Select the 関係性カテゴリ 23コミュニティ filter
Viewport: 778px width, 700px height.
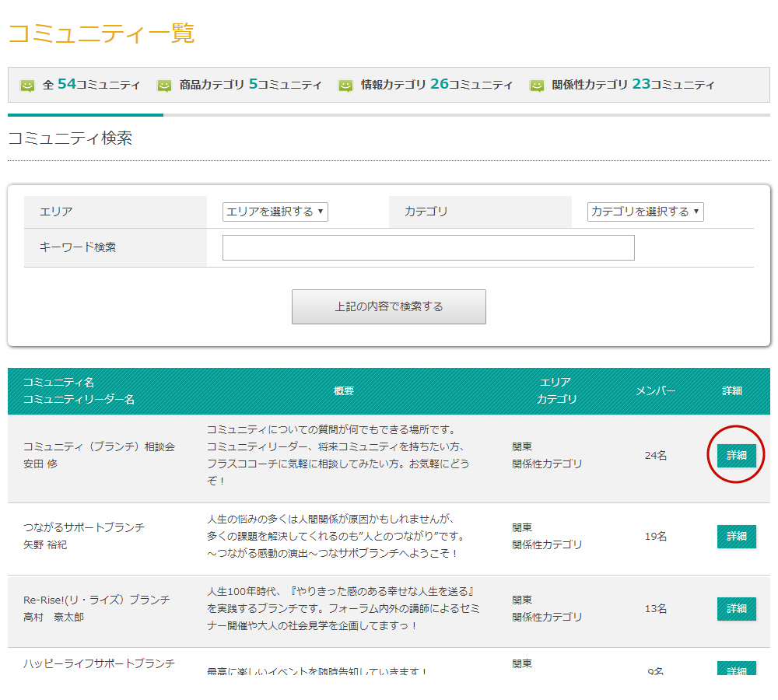click(633, 85)
